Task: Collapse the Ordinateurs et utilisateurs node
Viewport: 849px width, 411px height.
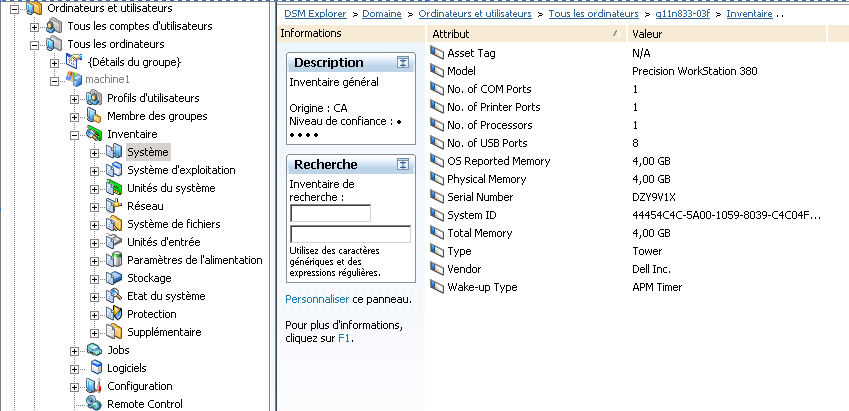Action: point(15,9)
